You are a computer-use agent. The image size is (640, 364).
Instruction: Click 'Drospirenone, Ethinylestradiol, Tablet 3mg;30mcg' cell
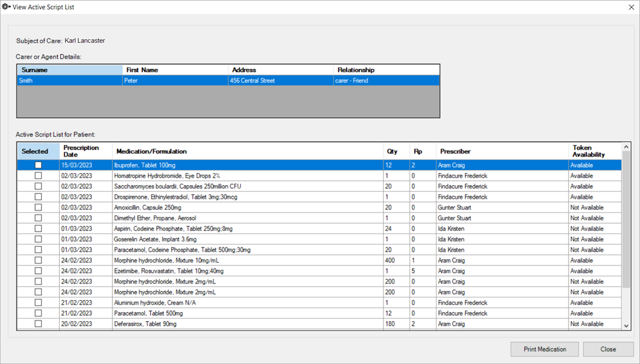coord(248,197)
